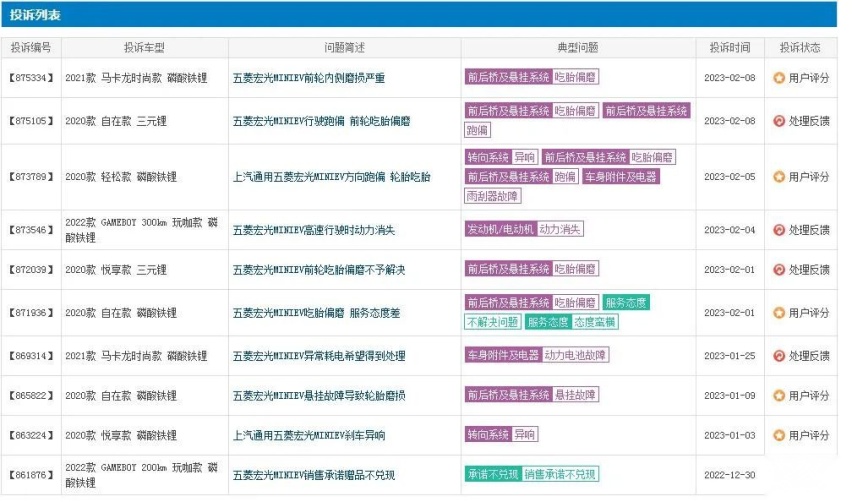Click the date 2023-01-09
Image resolution: width=852 pixels, height=502 pixels.
tap(730, 396)
